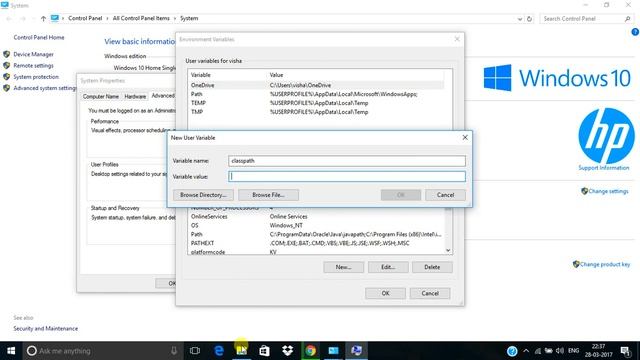Open System protection link
Screen dimensions: 640x360
(36, 77)
